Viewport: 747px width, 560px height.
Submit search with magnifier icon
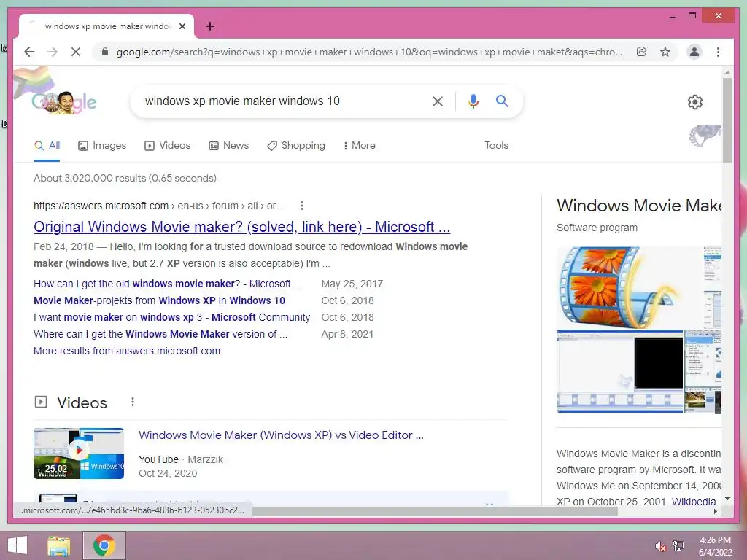click(x=502, y=101)
